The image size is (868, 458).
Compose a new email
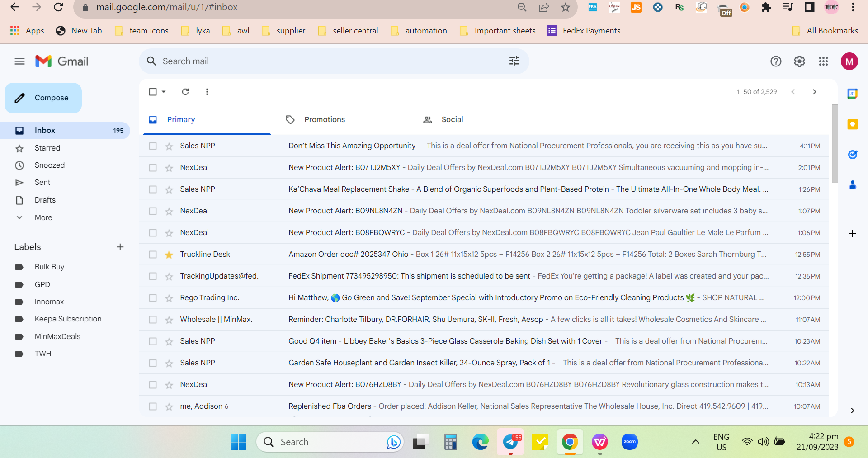click(43, 98)
